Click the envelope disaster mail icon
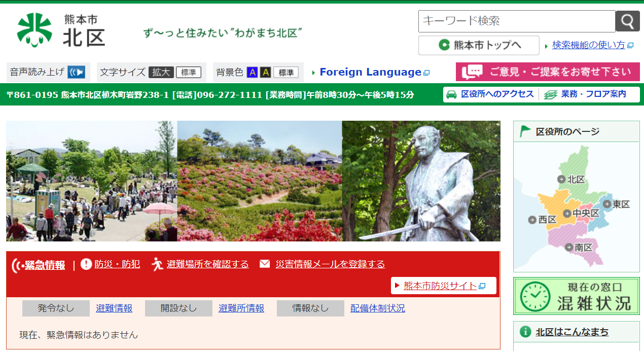644x351 pixels. pyautogui.click(x=265, y=264)
